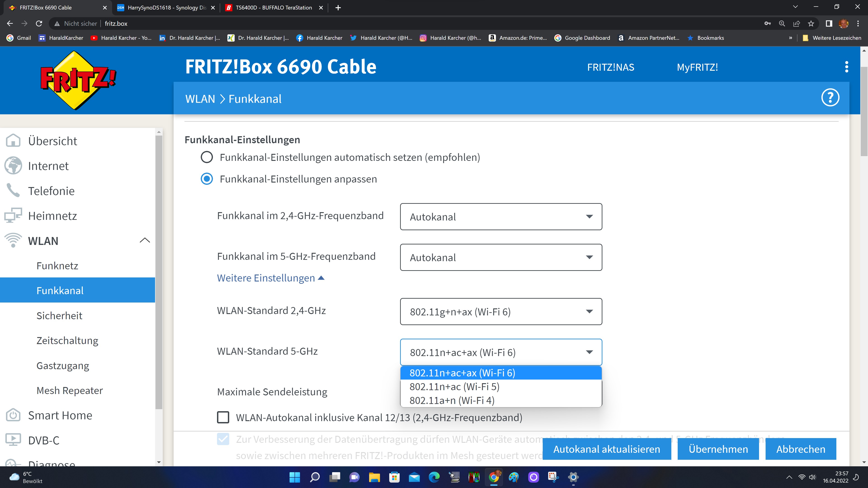Enable WLAN-Autokanal inklusive Kanal 12/13 checkbox
Image resolution: width=868 pixels, height=488 pixels.
(x=223, y=418)
